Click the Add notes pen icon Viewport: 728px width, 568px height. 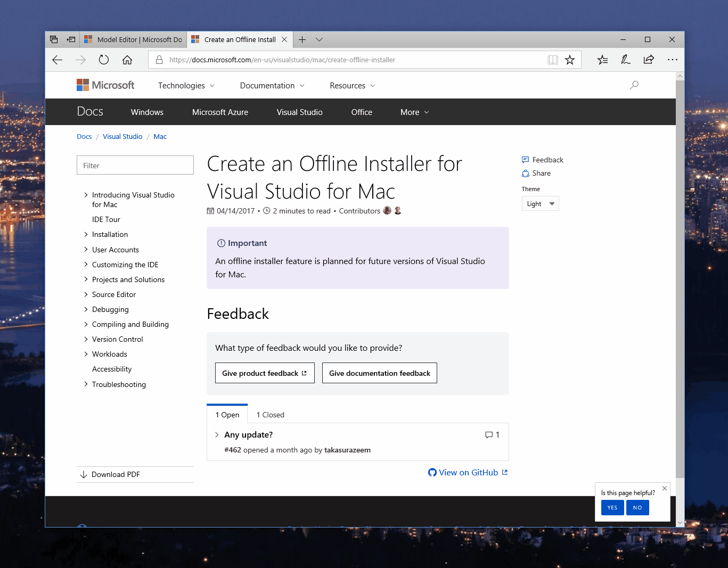626,60
